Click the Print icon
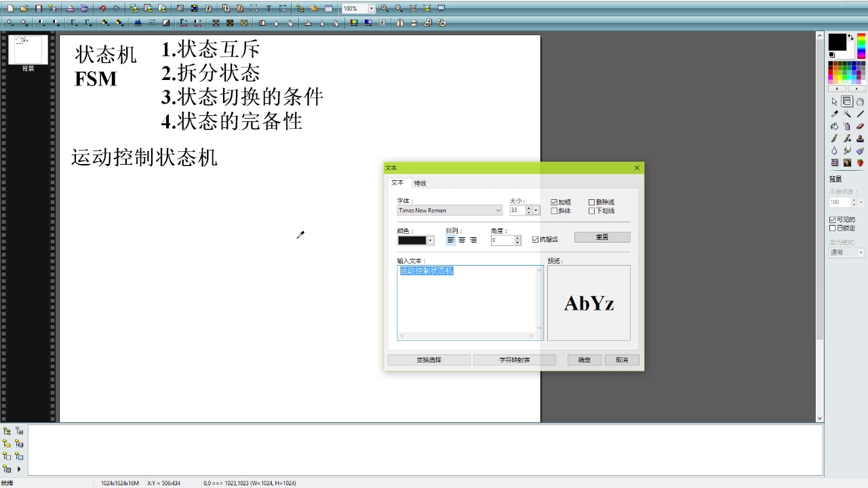 [x=70, y=8]
